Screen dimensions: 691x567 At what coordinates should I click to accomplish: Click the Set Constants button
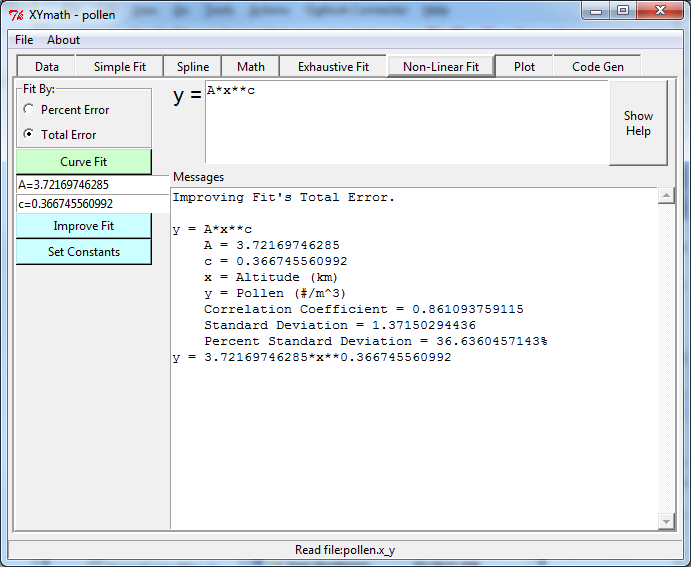[84, 252]
